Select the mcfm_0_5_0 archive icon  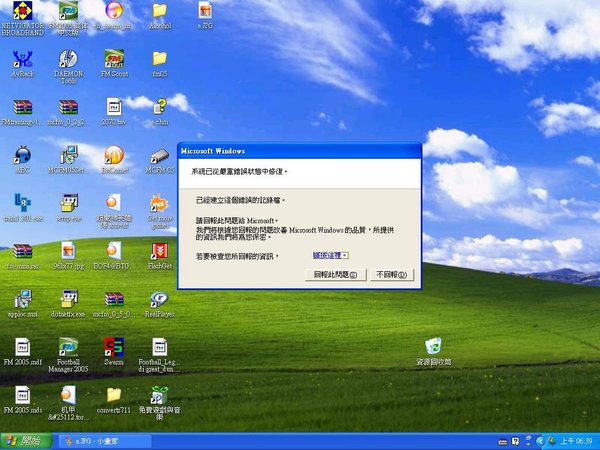114,299
